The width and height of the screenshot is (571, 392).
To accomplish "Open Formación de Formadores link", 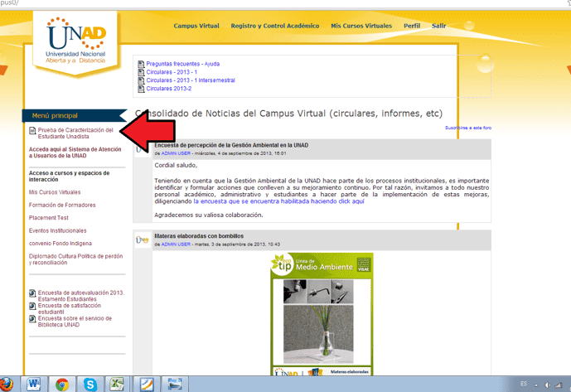I will (x=62, y=205).
